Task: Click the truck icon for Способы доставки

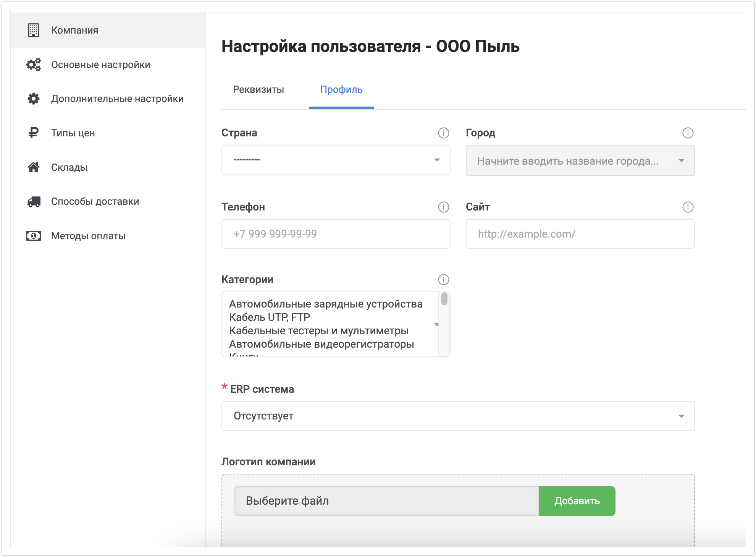Action: click(x=34, y=201)
